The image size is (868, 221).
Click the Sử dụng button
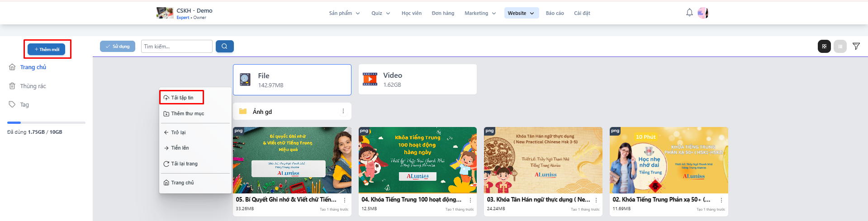pos(118,46)
